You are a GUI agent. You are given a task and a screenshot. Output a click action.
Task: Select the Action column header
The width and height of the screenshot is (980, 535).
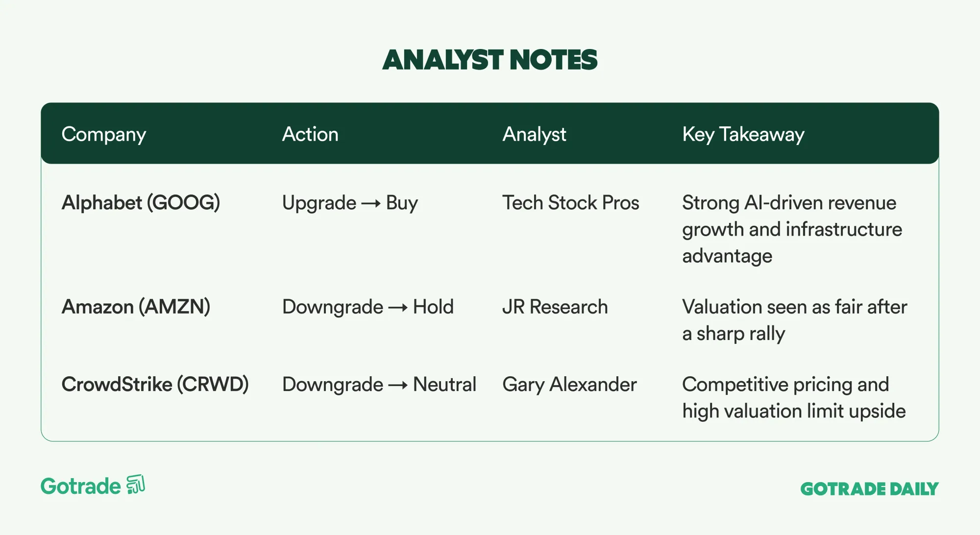click(310, 134)
